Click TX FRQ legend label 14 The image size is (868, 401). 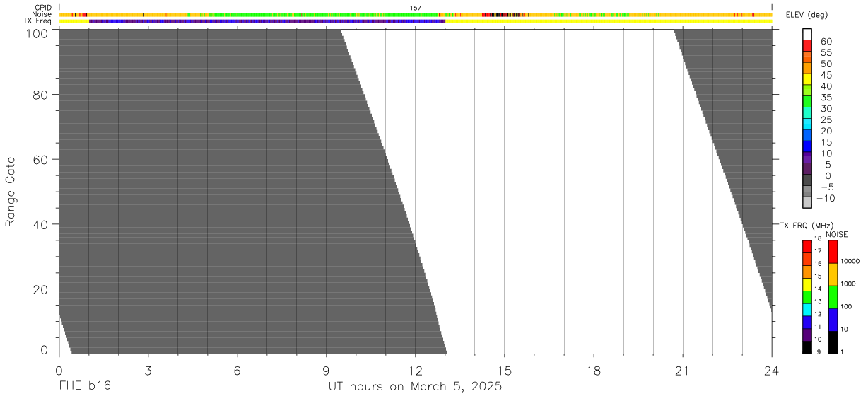tap(819, 289)
